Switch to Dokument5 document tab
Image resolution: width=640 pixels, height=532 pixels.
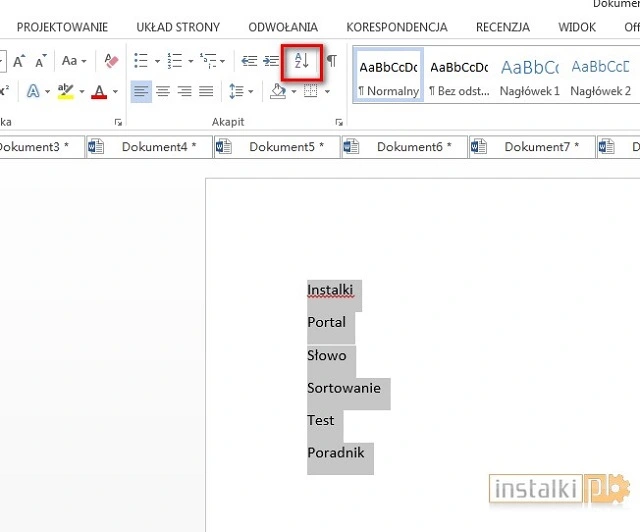coord(277,147)
